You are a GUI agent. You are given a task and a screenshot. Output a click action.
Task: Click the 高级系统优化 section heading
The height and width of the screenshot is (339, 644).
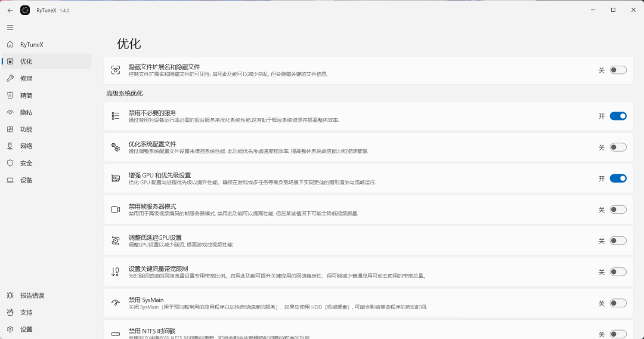point(125,94)
